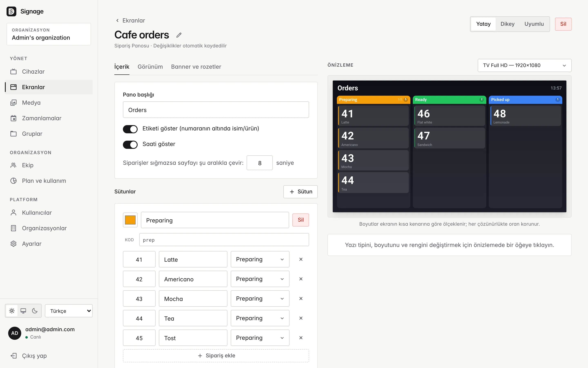588x368 pixels.
Task: Select the Yatay orientation option
Action: 483,24
